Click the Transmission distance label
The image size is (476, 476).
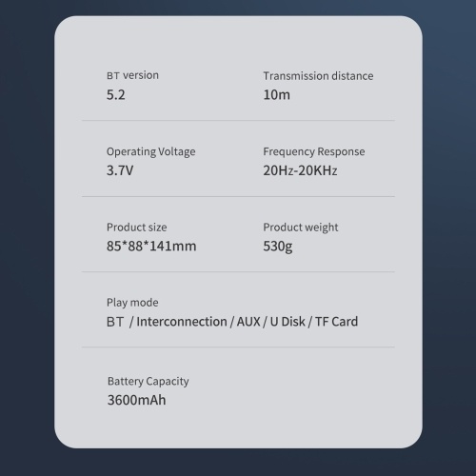tap(318, 76)
